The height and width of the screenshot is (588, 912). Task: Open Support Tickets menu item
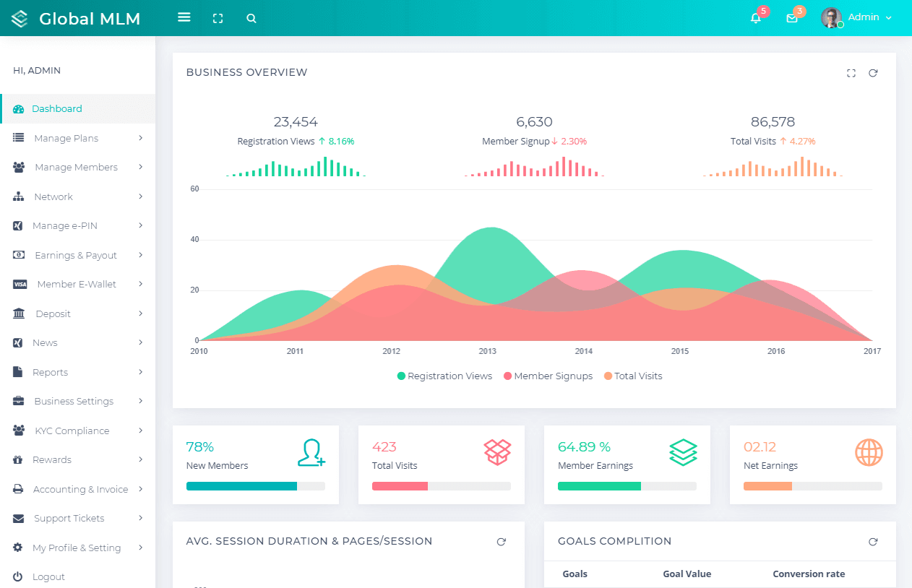[x=78, y=518]
